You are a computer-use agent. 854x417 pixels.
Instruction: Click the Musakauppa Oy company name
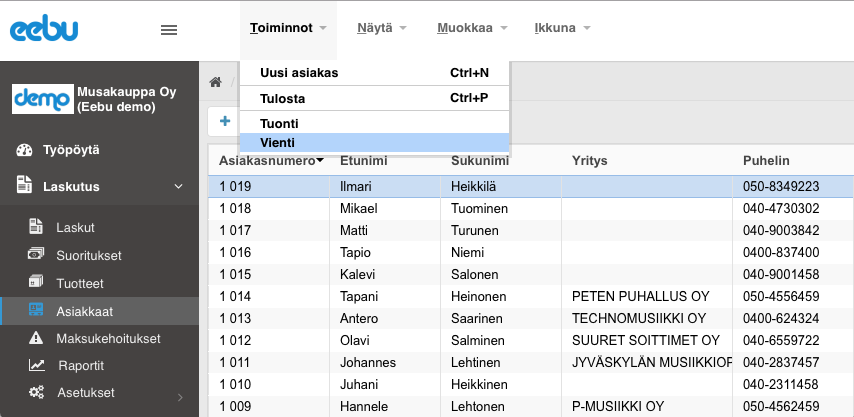coord(127,99)
